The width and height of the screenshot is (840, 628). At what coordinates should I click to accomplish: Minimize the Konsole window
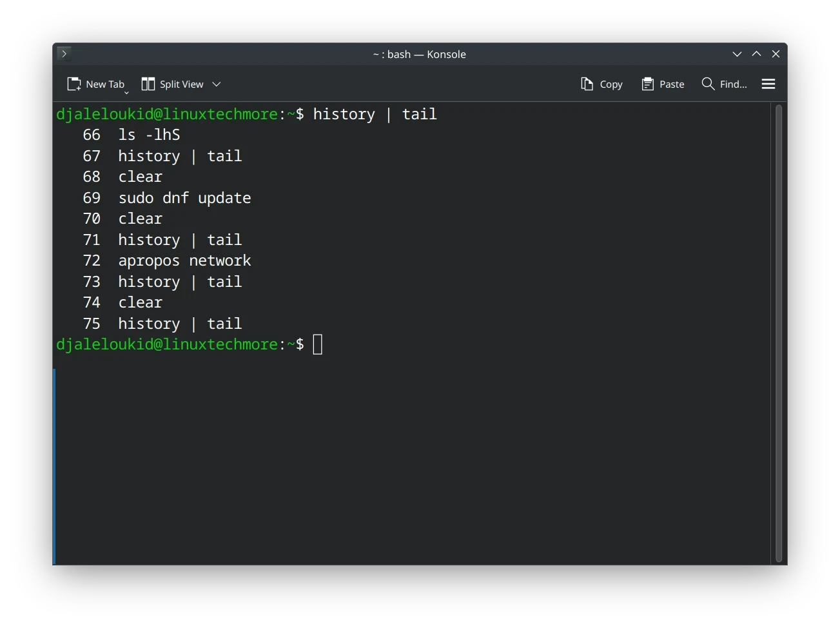click(x=737, y=54)
